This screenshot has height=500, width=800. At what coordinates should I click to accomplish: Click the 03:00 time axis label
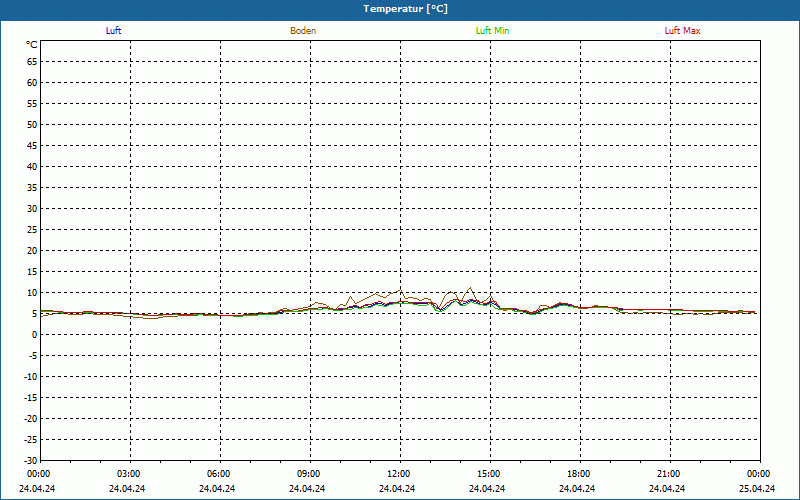click(x=128, y=474)
